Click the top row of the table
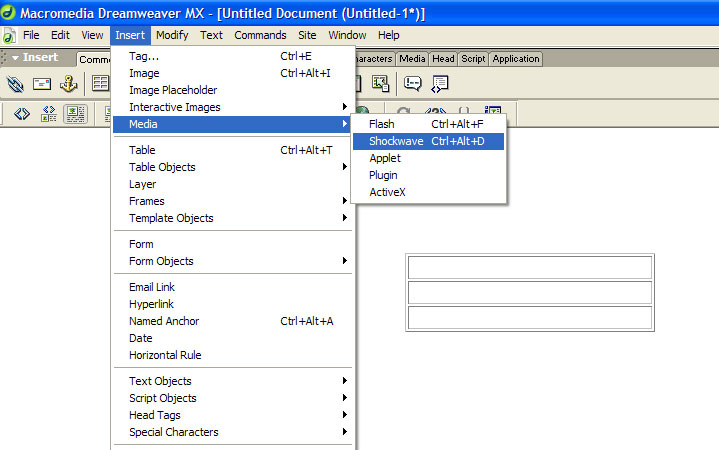The image size is (719, 450). [x=530, y=267]
